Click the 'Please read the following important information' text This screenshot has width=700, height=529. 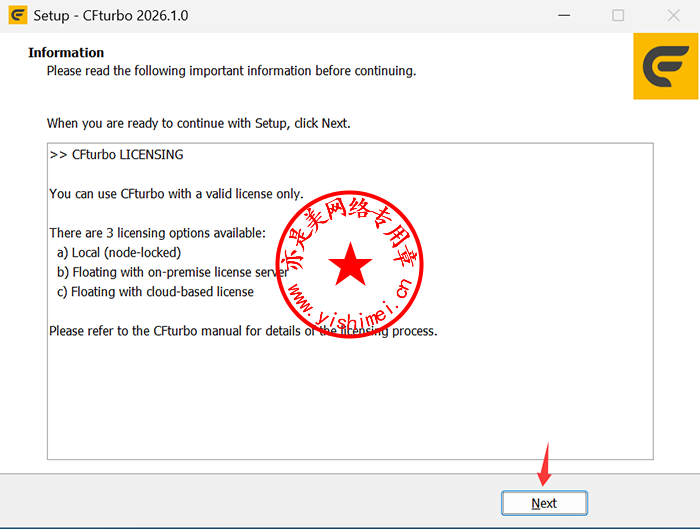click(230, 71)
